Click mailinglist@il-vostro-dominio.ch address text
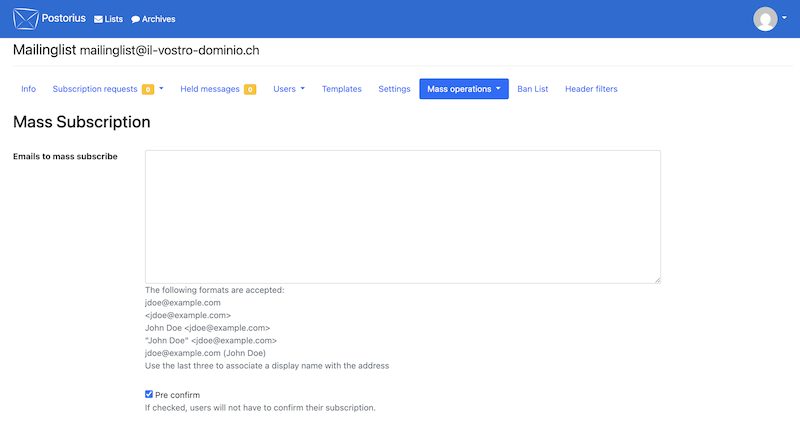This screenshot has height=422, width=800. (169, 50)
